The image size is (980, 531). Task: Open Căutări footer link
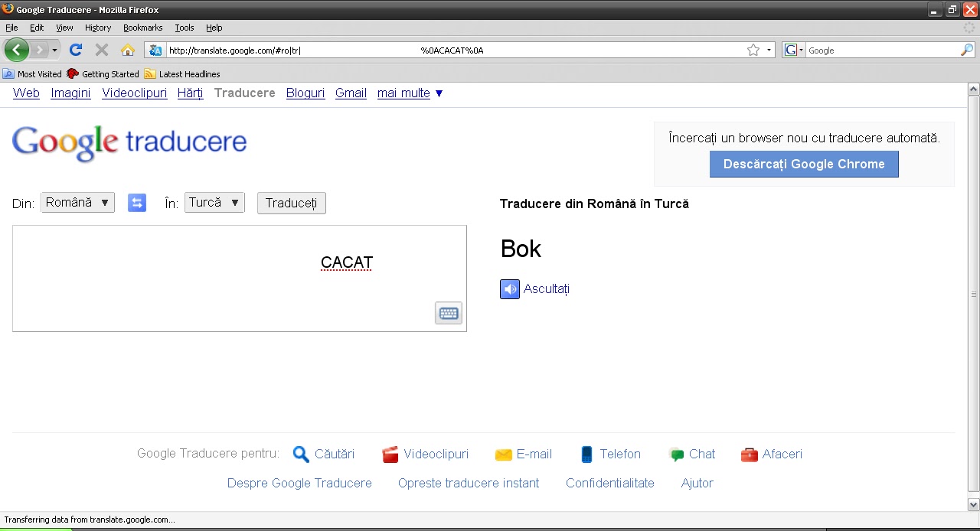(335, 454)
